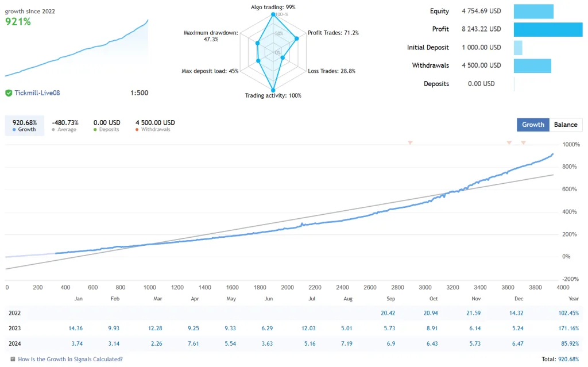Click the orange dot beside Withdrawals
The image size is (588, 367).
click(137, 129)
